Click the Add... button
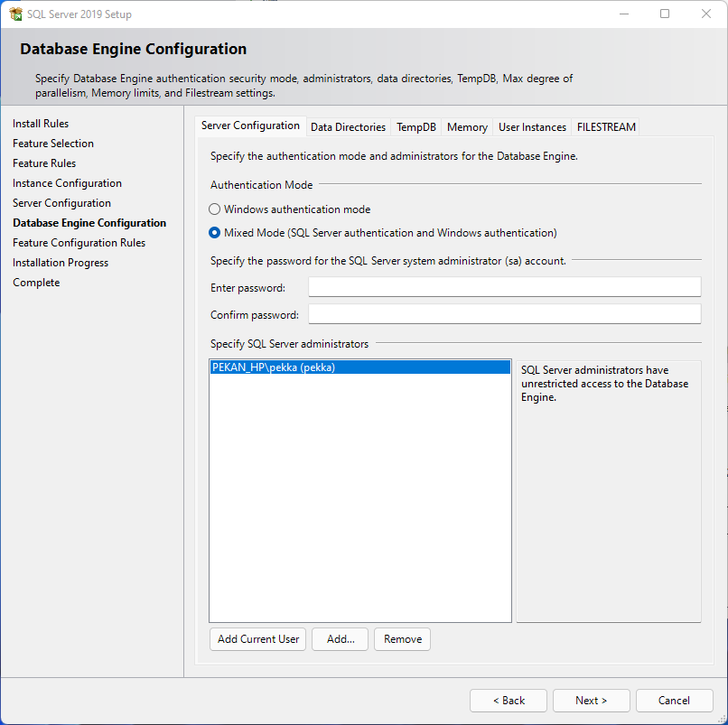 coord(341,639)
